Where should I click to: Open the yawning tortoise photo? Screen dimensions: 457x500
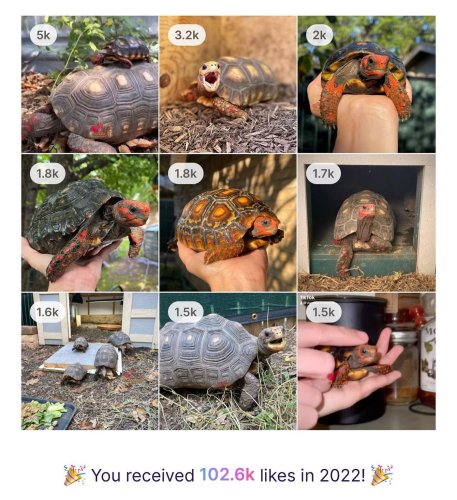click(228, 84)
